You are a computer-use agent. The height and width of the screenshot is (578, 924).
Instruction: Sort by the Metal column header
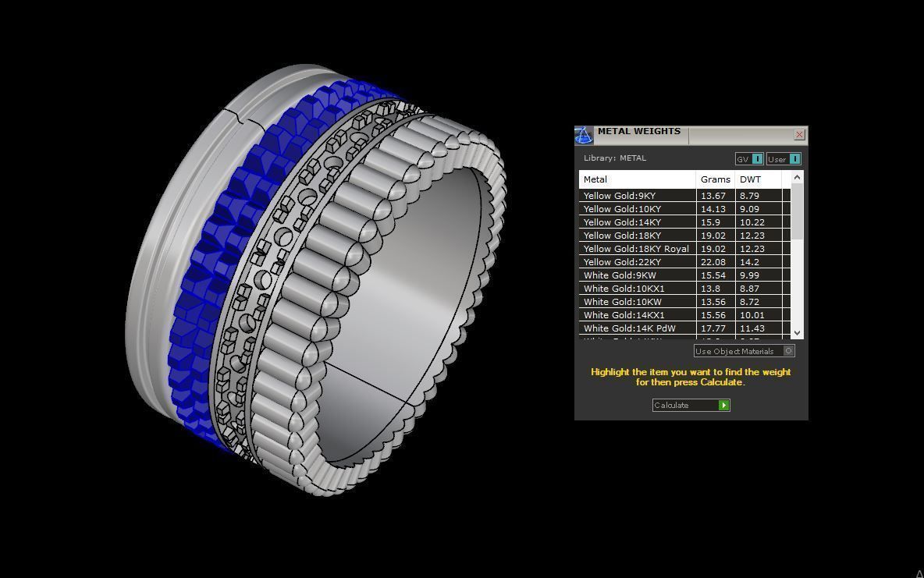[638, 179]
